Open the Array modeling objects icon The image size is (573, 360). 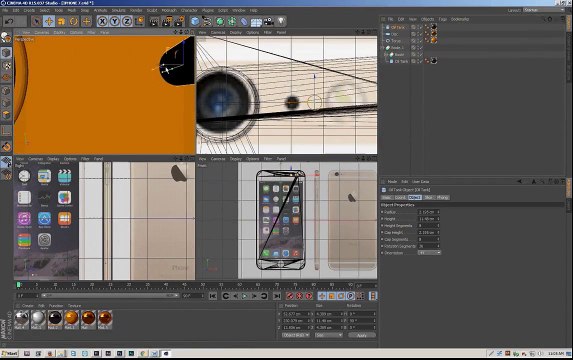tap(232, 21)
